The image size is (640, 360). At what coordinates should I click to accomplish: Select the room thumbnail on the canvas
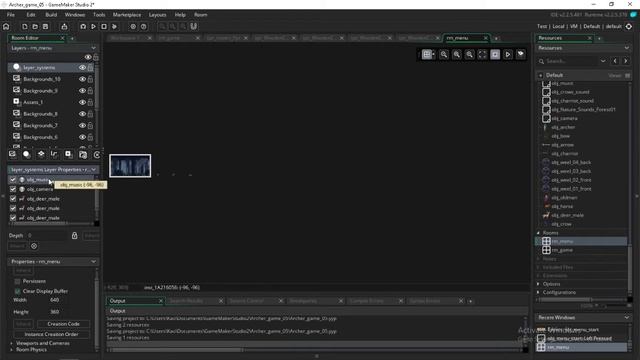pyautogui.click(x=130, y=166)
